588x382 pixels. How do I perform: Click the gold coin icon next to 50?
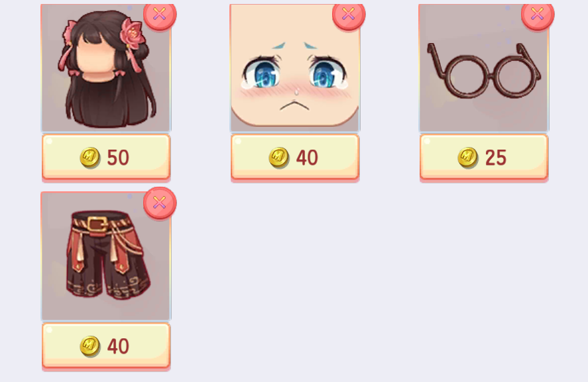pos(90,158)
